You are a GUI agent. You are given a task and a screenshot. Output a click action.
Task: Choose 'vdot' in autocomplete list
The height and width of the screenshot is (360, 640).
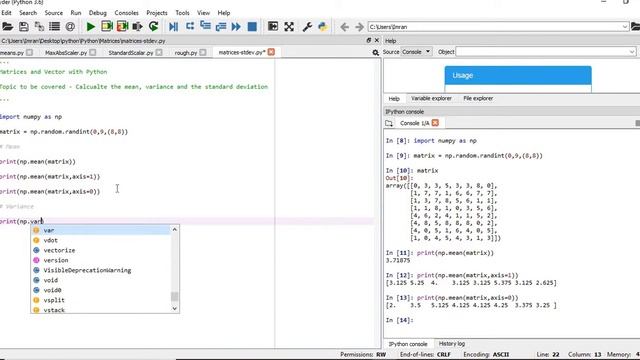point(101,240)
